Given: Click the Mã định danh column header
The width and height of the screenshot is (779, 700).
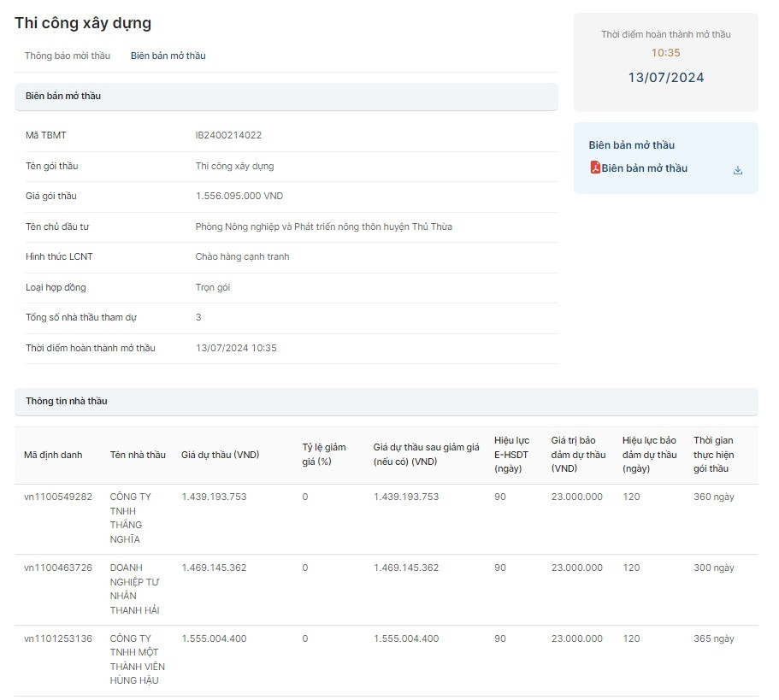Looking at the screenshot, I should click(x=53, y=455).
